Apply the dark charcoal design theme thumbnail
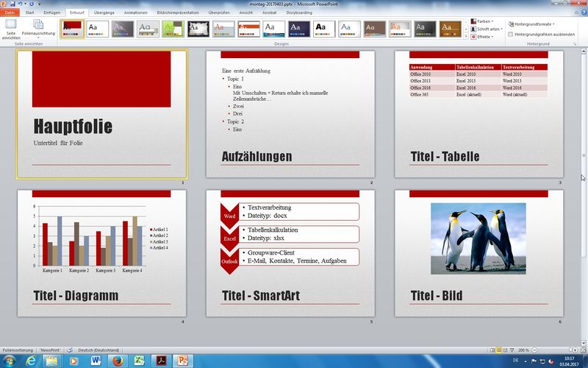Screen dimensions: 588x368 coord(426,29)
